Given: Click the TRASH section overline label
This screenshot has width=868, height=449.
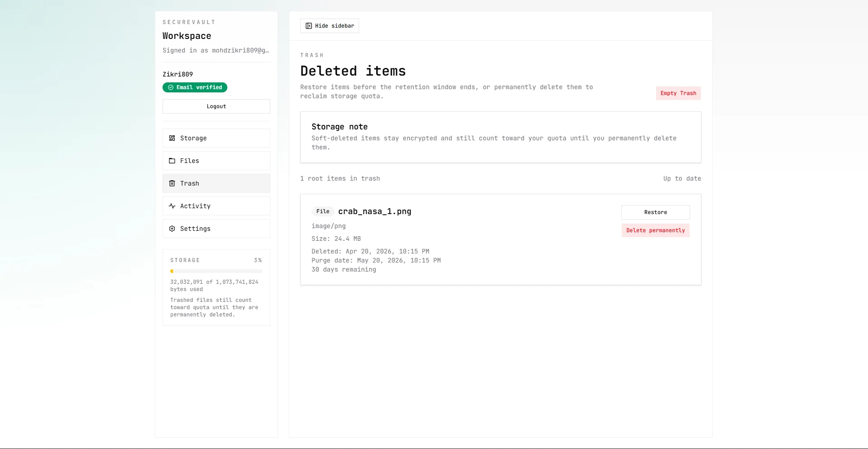Looking at the screenshot, I should [312, 55].
